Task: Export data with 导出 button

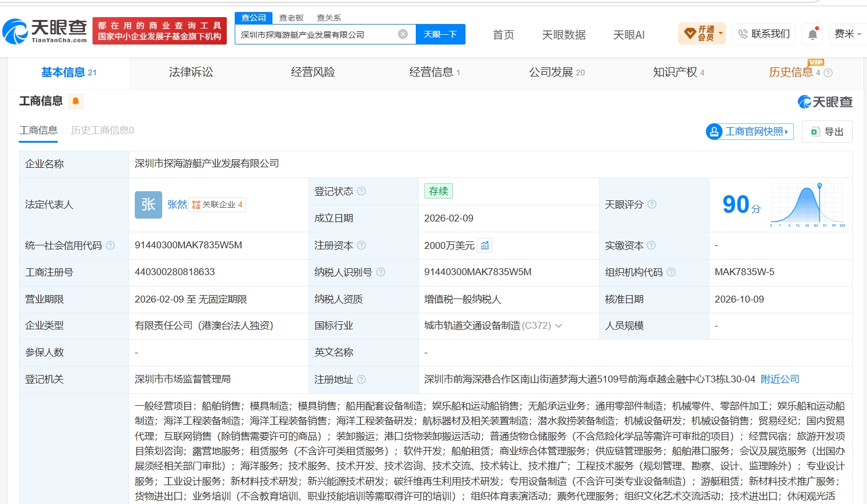Action: point(827,132)
